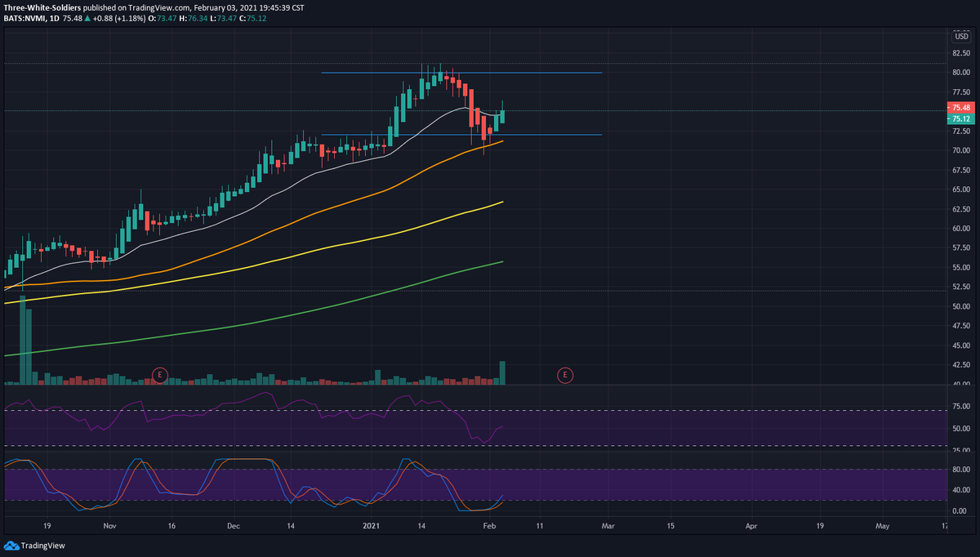Viewport: 980px width, 557px height.
Task: Click the Mar label on the time axis
Action: pyautogui.click(x=608, y=526)
